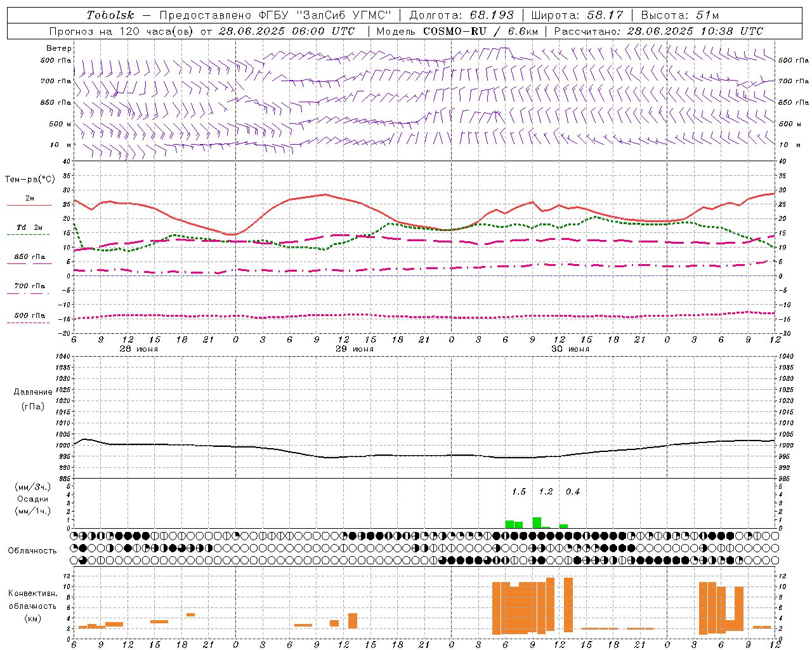Image resolution: width=812 pixels, height=650 pixels.
Task: Click the Широта: 58.17 value
Action: click(577, 15)
